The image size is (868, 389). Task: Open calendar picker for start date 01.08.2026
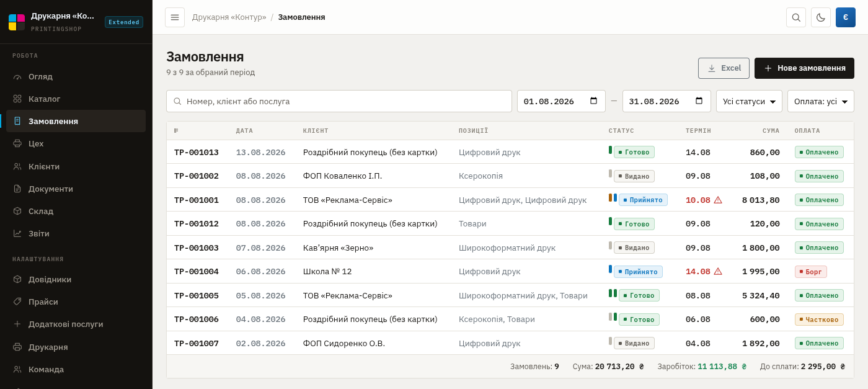click(593, 101)
